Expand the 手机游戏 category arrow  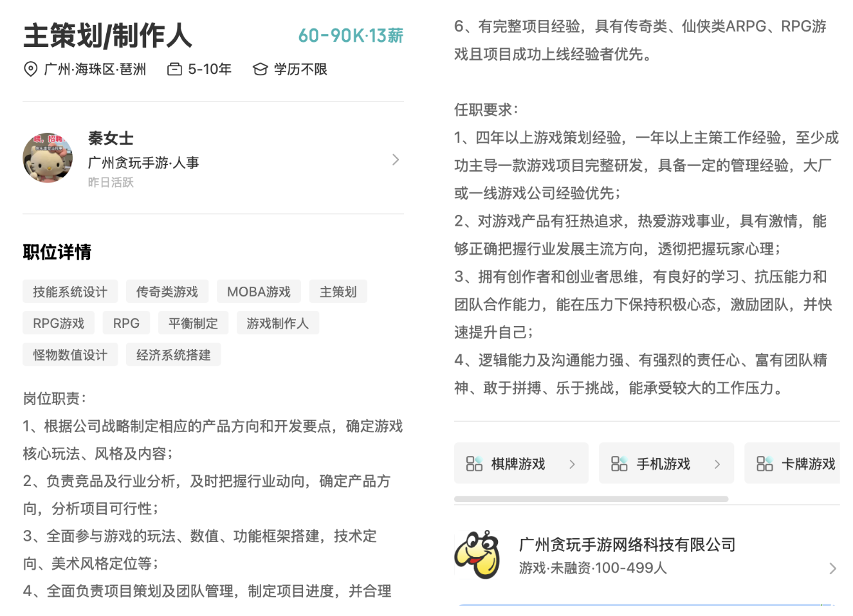click(717, 464)
